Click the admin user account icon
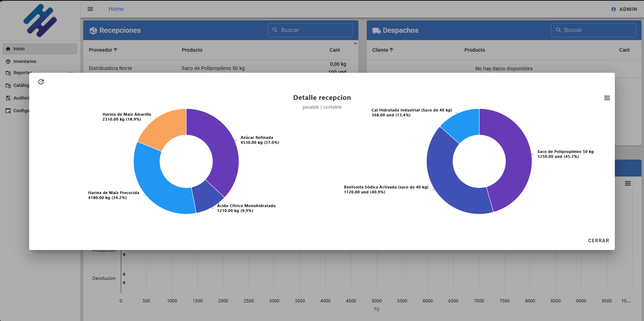This screenshot has height=321, width=644. (613, 9)
